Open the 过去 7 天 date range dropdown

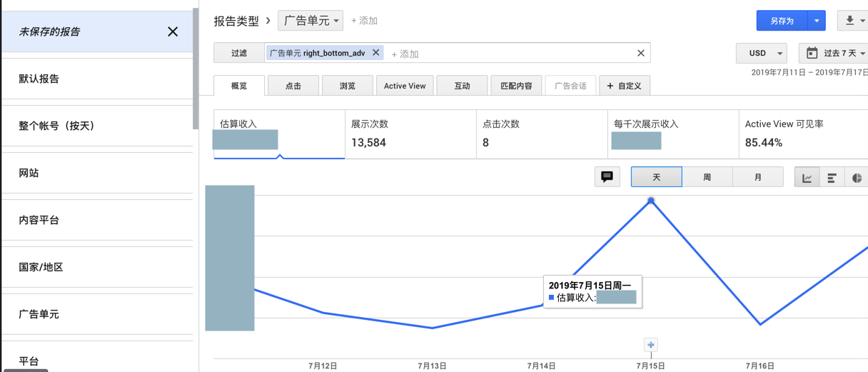[834, 53]
